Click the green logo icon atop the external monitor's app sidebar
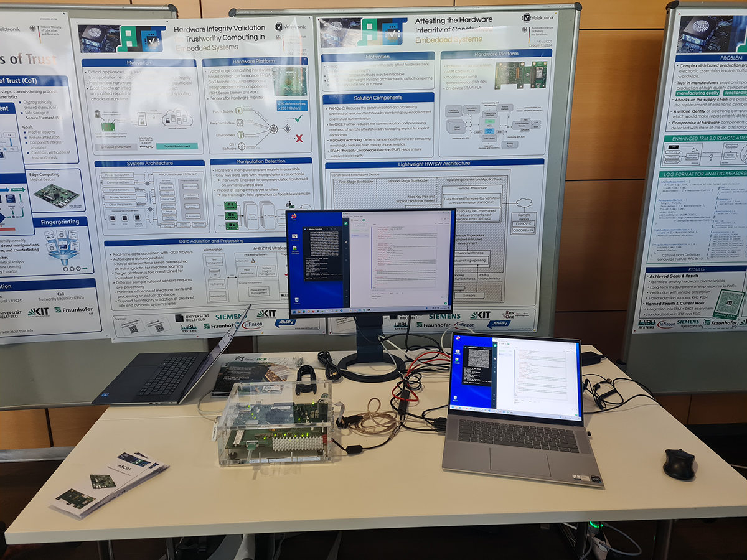The width and height of the screenshot is (747, 560). click(346, 223)
